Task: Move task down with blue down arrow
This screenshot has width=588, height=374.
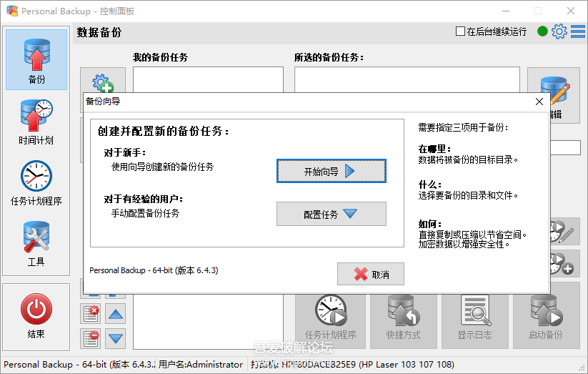Action: click(116, 338)
